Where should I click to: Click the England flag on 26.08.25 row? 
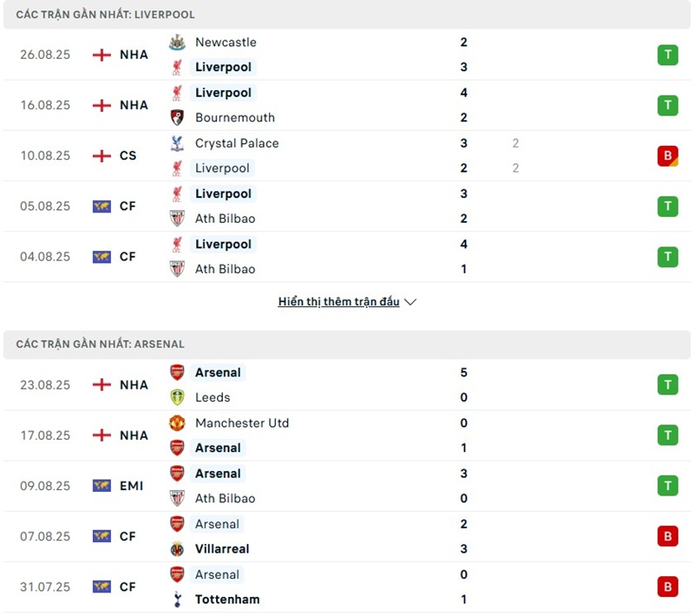[x=101, y=55]
